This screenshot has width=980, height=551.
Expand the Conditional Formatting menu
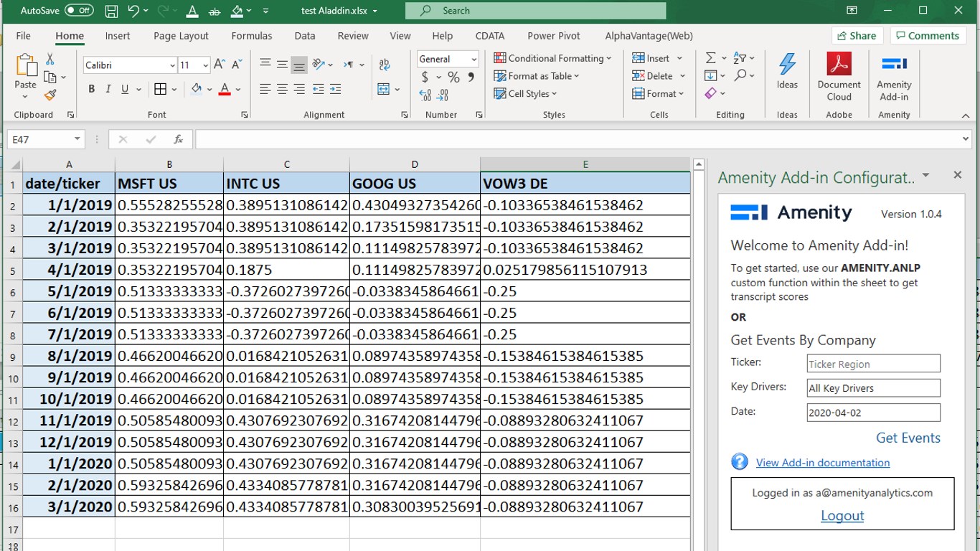coord(552,58)
